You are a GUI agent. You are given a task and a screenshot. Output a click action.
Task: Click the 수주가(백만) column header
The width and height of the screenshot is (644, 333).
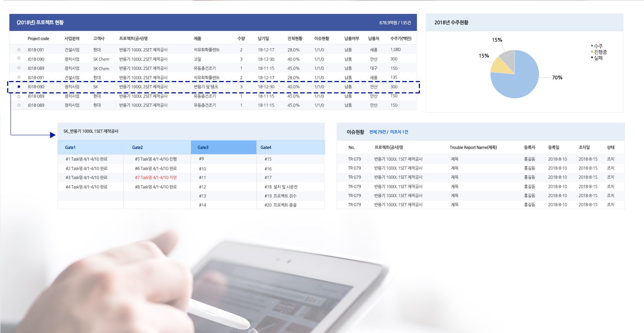(x=401, y=38)
